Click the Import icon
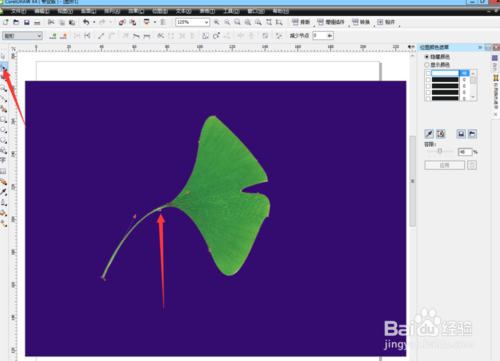Screen dimensions: 500x361 pyautogui.click(x=122, y=22)
